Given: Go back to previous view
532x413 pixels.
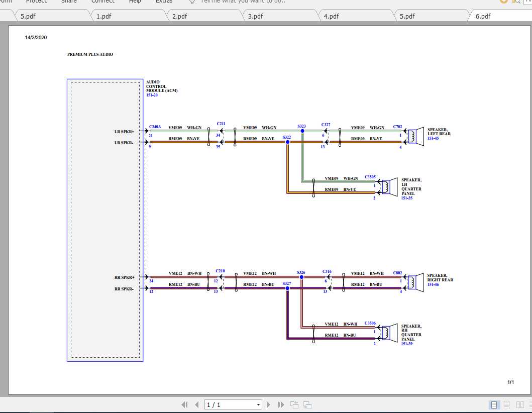Looking at the screenshot, I should coord(293,404).
